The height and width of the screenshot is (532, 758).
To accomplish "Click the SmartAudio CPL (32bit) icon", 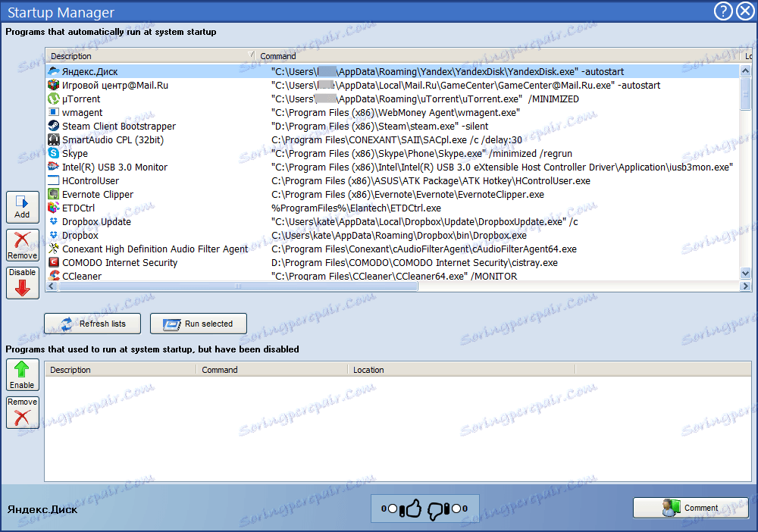I will [x=54, y=139].
